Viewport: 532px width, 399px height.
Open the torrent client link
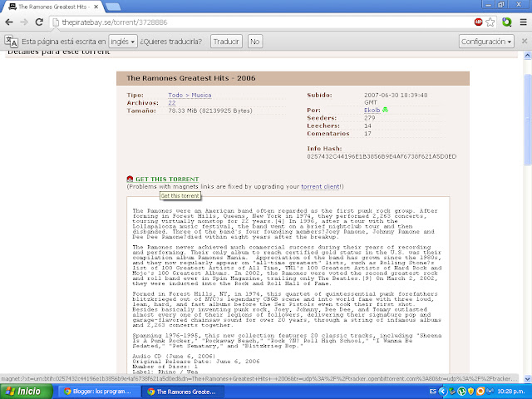321,186
